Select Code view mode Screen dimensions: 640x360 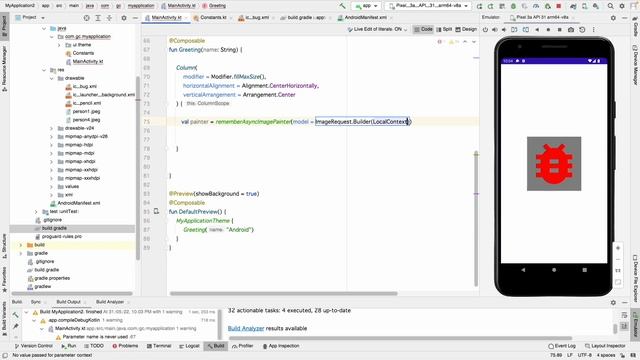[423, 29]
